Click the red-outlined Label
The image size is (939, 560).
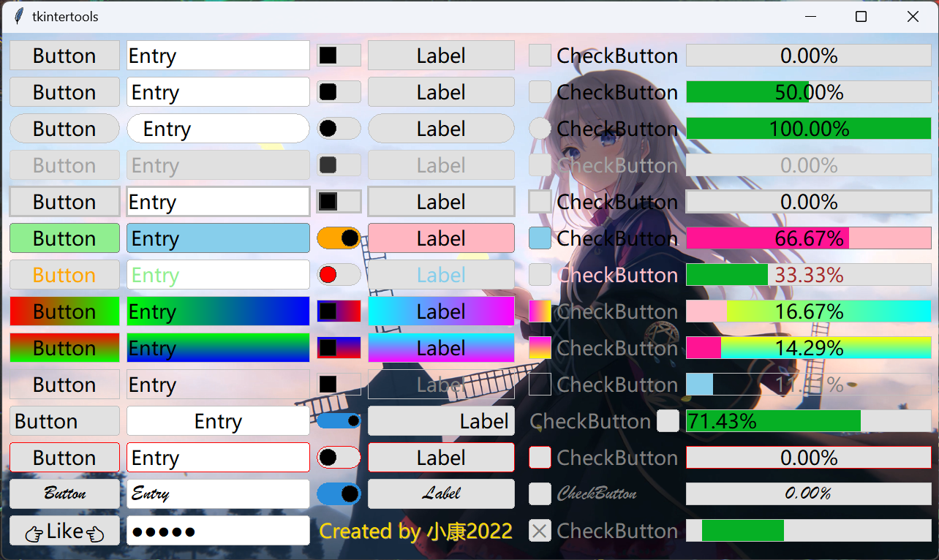(x=441, y=458)
